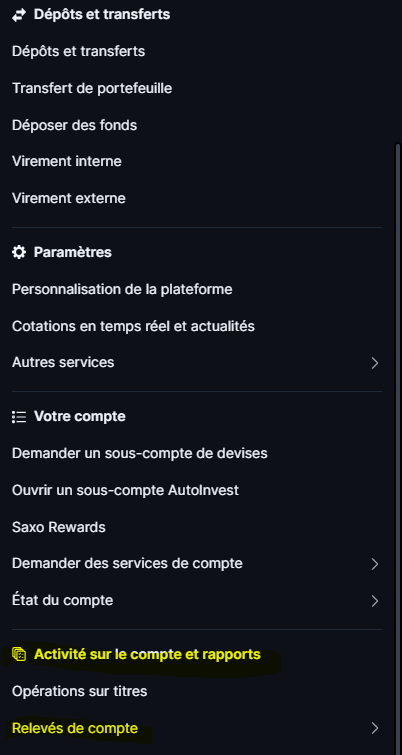Open Personnalisation de la plateforme
This screenshot has height=755, width=402.
(122, 290)
